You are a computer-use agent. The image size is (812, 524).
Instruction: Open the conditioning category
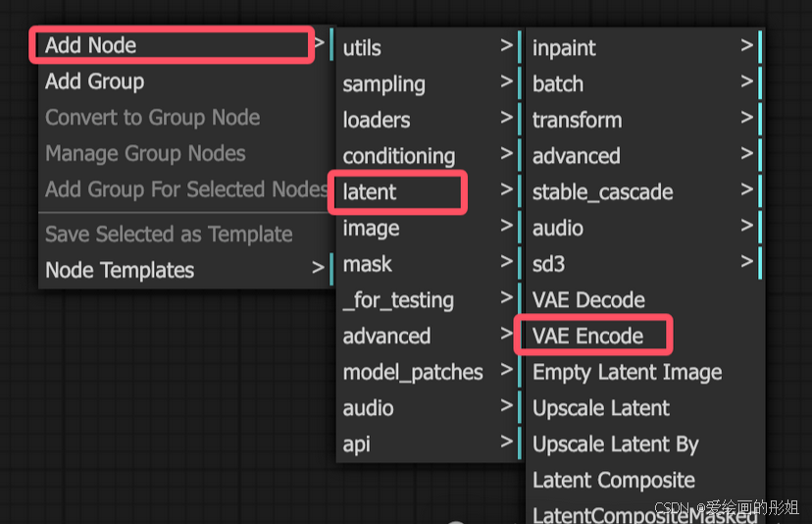click(x=427, y=156)
